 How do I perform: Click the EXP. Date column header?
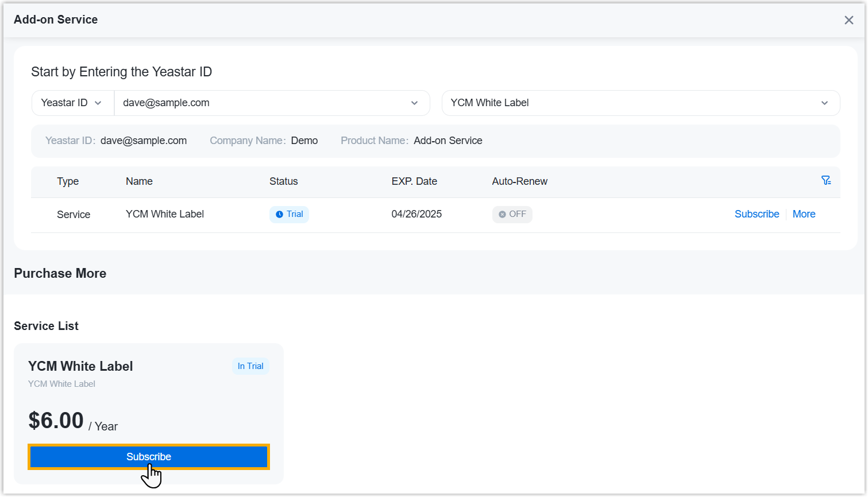point(414,181)
